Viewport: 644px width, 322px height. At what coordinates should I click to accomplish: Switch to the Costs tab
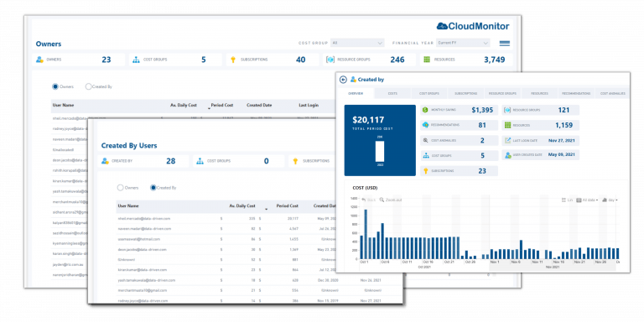(392, 94)
